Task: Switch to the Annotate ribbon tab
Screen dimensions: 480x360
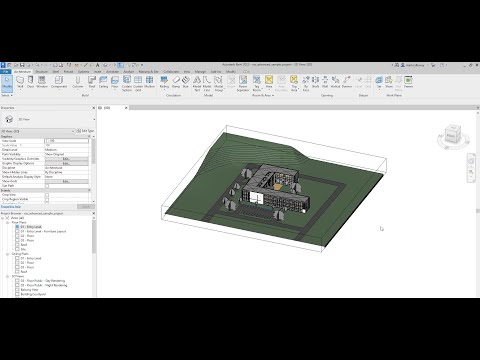Action: click(x=112, y=72)
